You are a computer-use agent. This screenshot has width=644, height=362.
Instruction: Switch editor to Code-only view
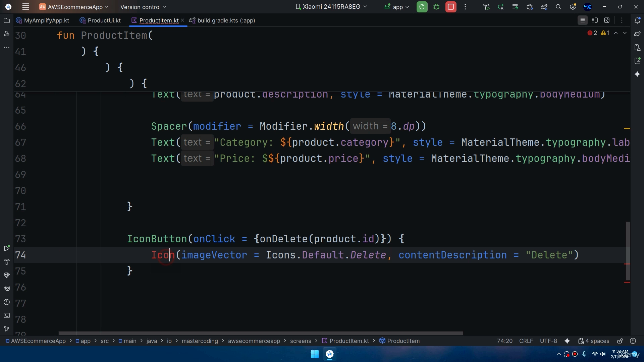coord(583,20)
